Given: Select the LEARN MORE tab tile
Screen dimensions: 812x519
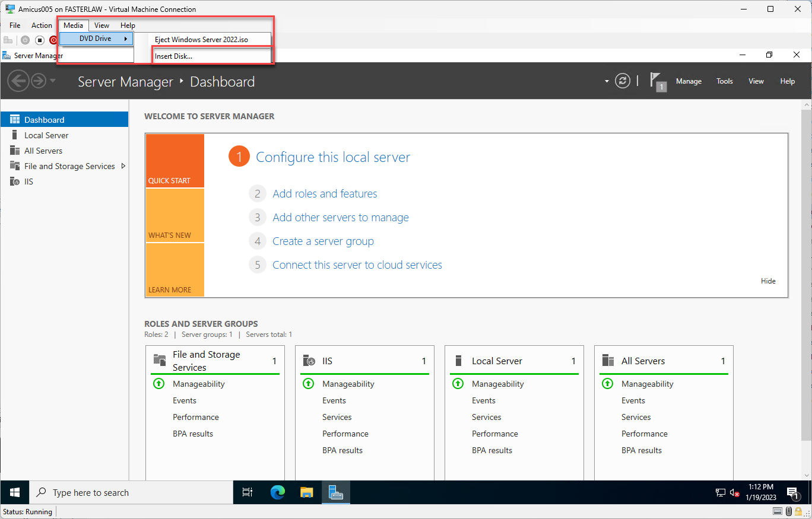Looking at the screenshot, I should pos(175,270).
